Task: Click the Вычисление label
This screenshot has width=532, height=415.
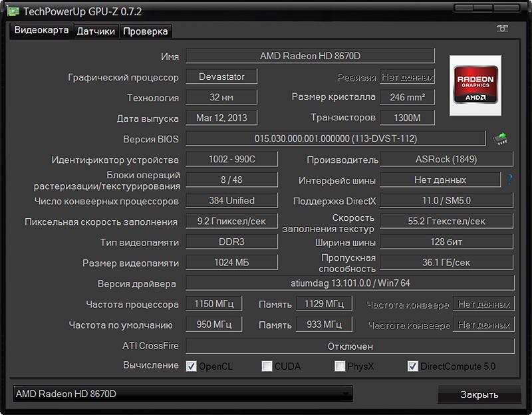Action: [x=151, y=365]
